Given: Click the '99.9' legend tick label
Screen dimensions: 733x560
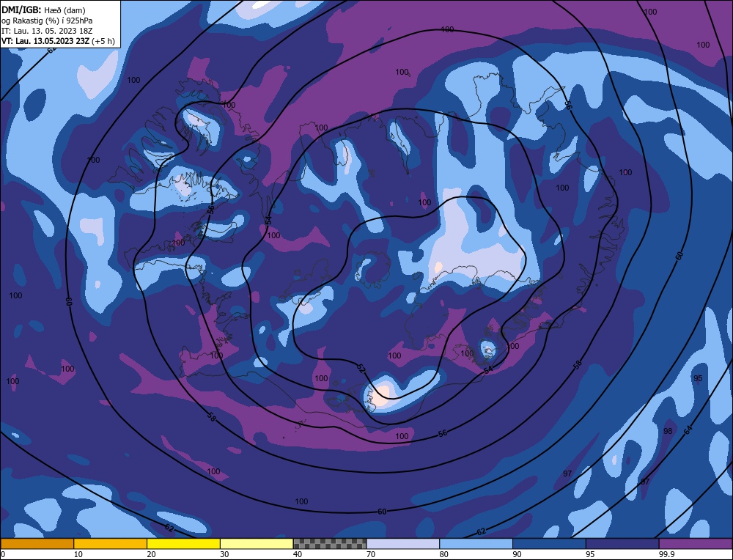Looking at the screenshot, I should click(666, 554).
